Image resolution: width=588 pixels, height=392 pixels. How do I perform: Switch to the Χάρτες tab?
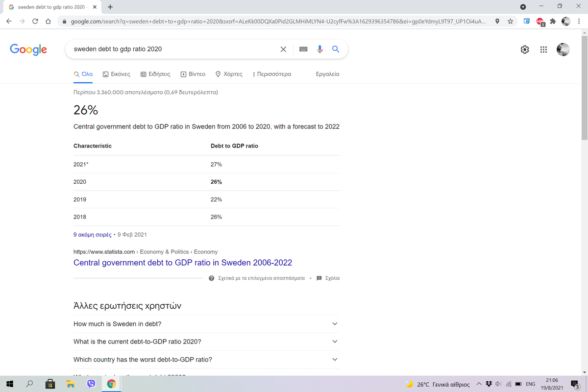[x=229, y=74]
